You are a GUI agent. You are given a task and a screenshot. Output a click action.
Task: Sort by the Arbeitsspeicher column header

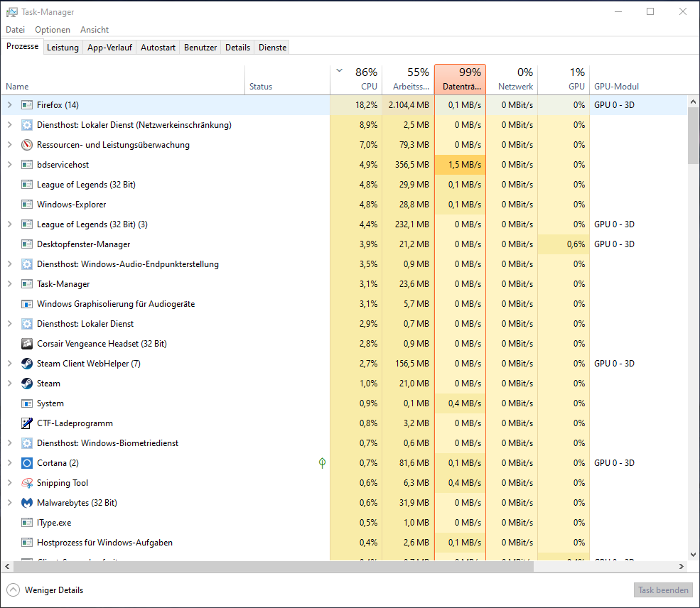coord(408,80)
